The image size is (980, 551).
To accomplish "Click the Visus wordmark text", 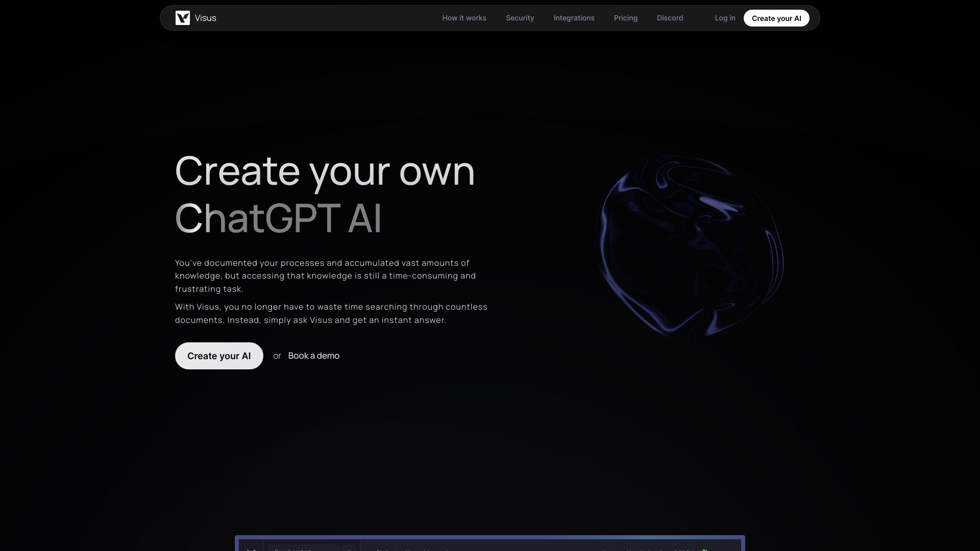I will coord(205,18).
